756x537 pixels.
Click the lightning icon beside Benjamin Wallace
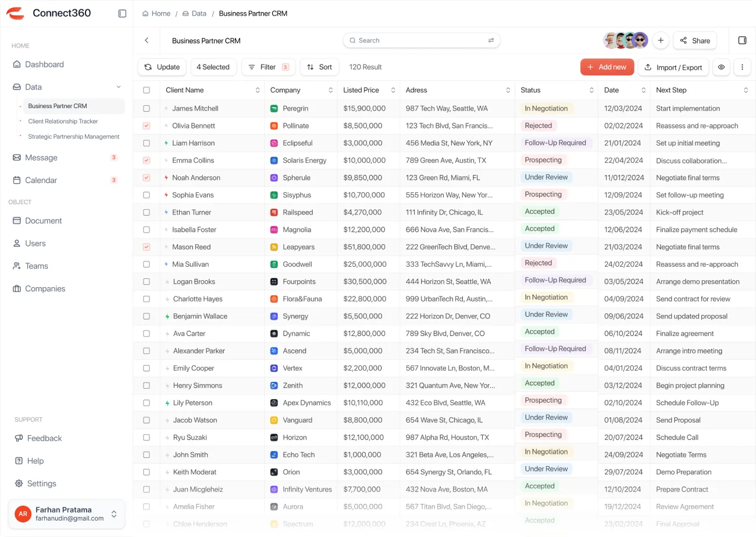[167, 316]
